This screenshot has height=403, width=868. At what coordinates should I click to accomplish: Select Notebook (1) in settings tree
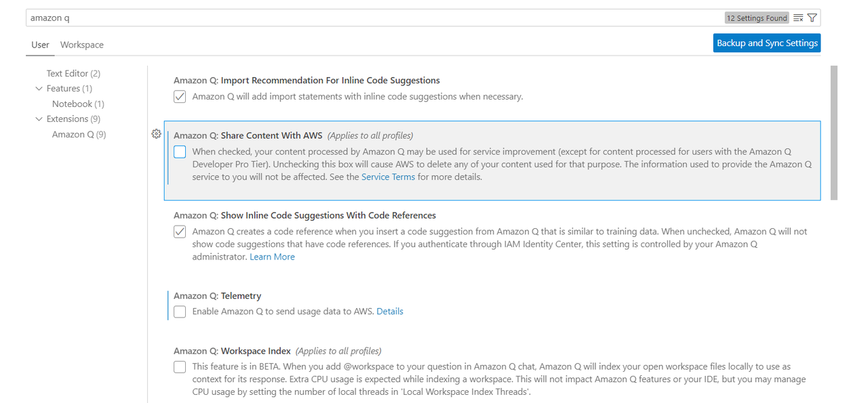[x=78, y=104]
